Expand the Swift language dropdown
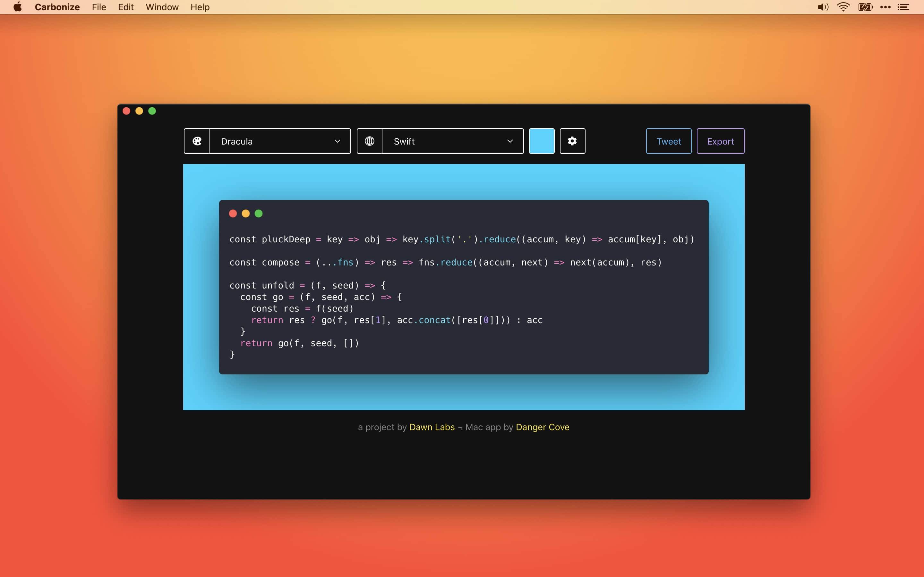 pos(452,141)
